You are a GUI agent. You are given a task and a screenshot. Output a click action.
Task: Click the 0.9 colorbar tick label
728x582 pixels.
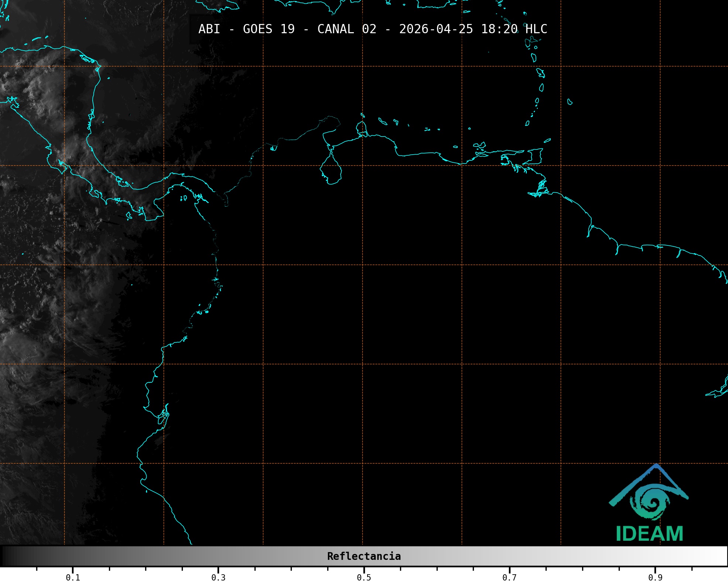655,577
